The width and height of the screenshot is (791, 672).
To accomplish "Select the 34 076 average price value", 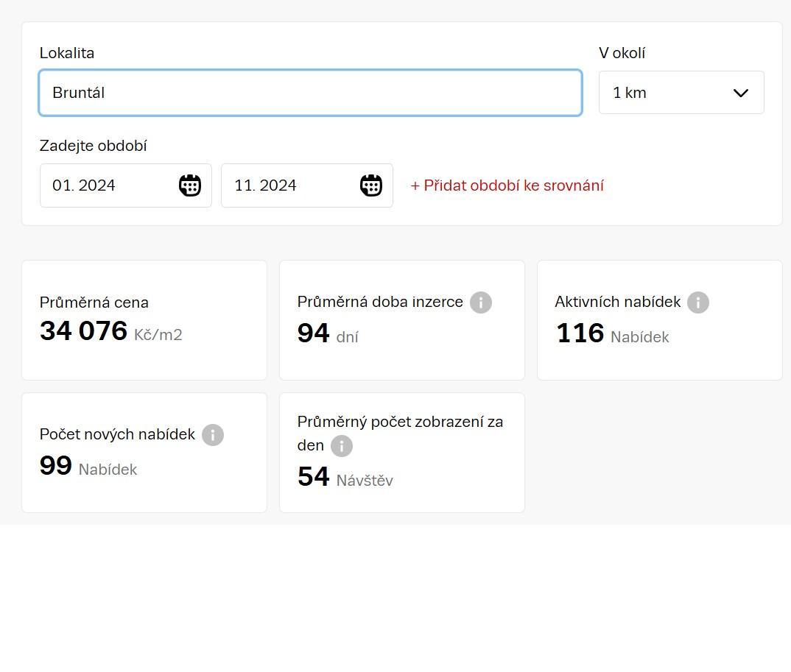I will pos(84,330).
